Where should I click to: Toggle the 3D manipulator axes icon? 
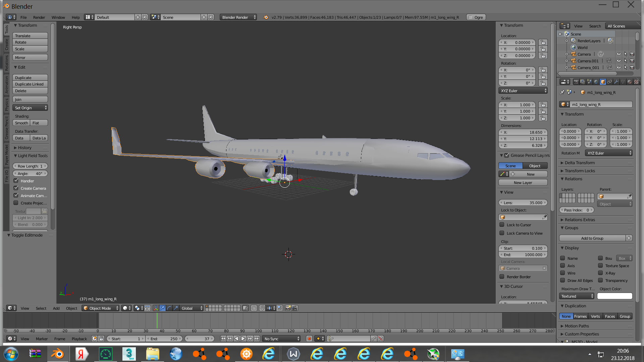(x=156, y=308)
